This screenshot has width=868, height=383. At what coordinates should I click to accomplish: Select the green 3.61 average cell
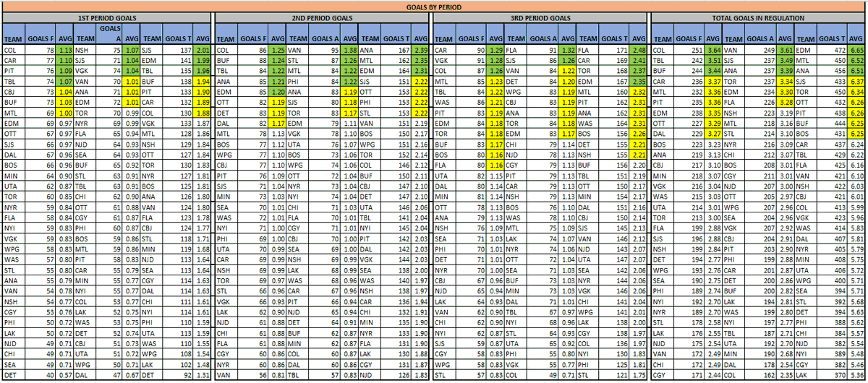click(x=786, y=51)
